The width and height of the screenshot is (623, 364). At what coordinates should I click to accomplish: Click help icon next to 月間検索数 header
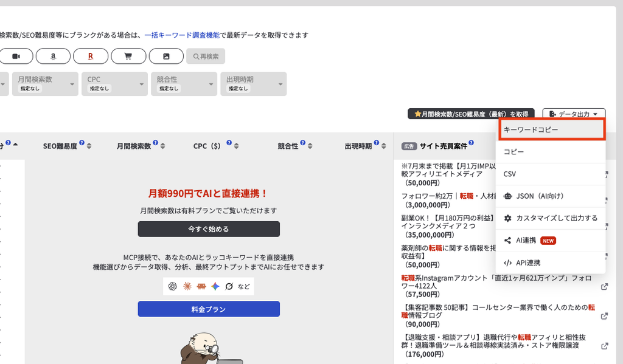(155, 143)
